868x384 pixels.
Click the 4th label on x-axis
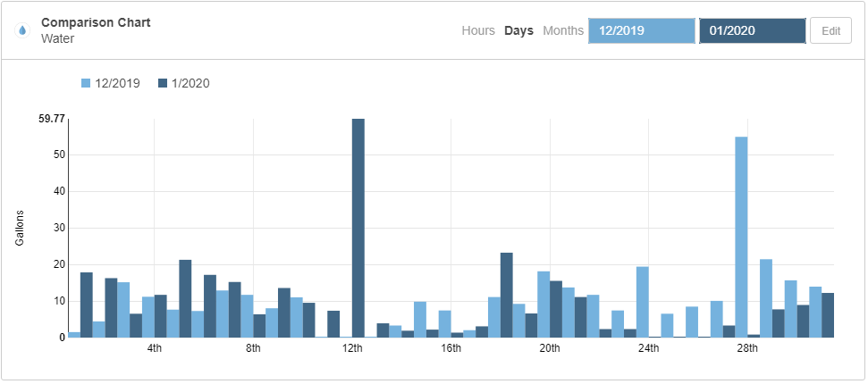coord(155,348)
